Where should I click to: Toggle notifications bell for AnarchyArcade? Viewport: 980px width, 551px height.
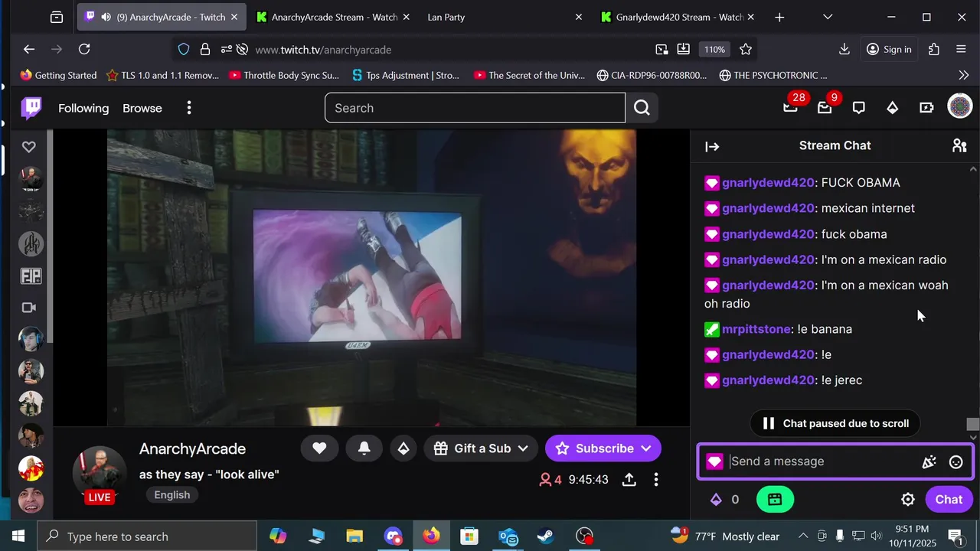pos(364,448)
